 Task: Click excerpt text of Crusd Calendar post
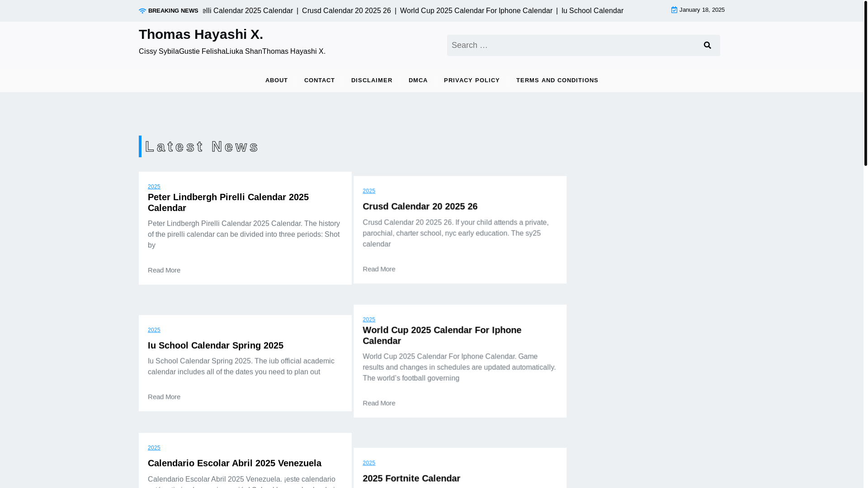click(456, 233)
